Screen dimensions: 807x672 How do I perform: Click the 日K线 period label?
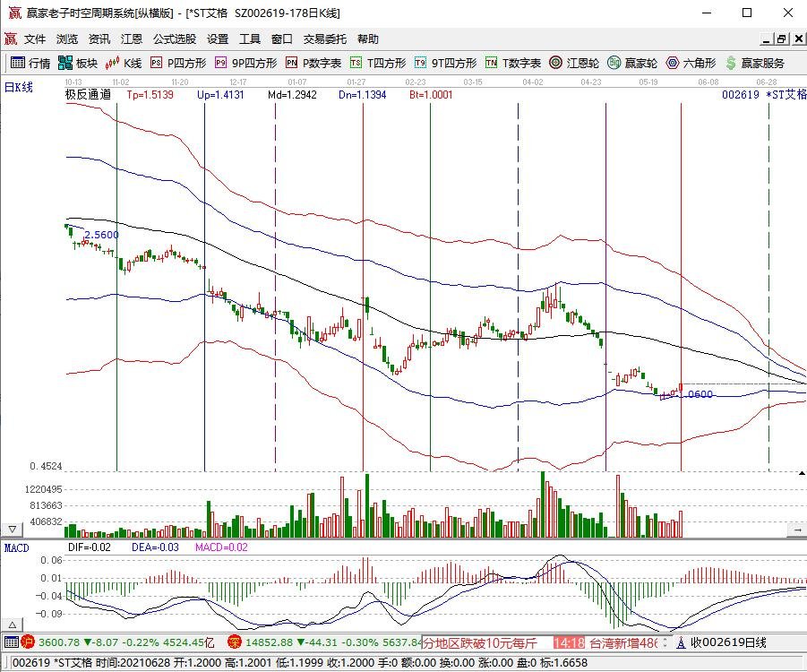point(19,87)
